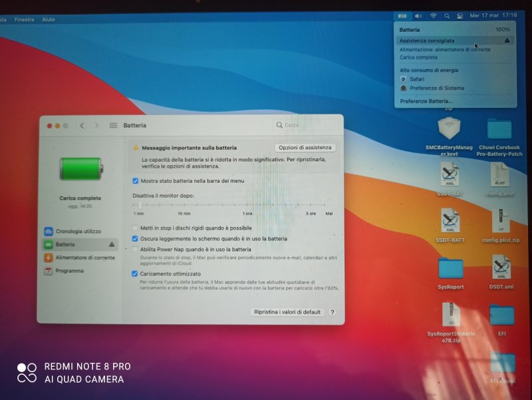This screenshot has width=532, height=400.
Task: Set monitor-off slider to 1 ora mark
Action: (x=247, y=205)
